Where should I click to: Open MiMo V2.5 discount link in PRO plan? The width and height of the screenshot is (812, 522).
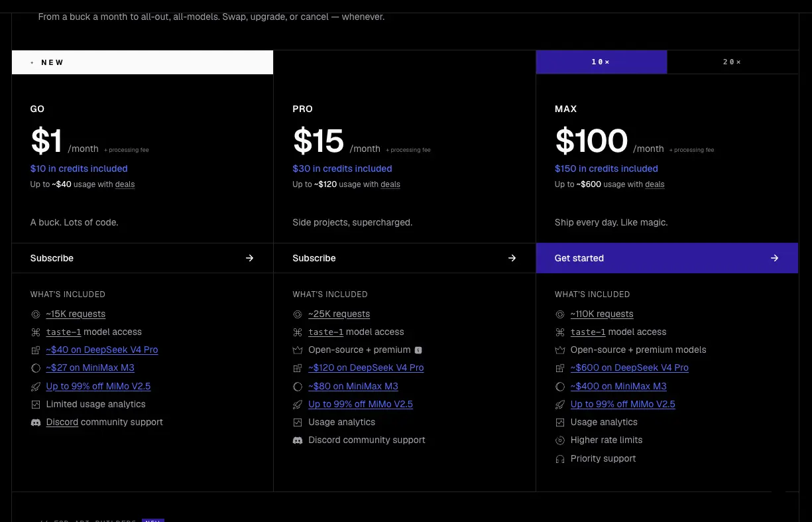coord(361,404)
